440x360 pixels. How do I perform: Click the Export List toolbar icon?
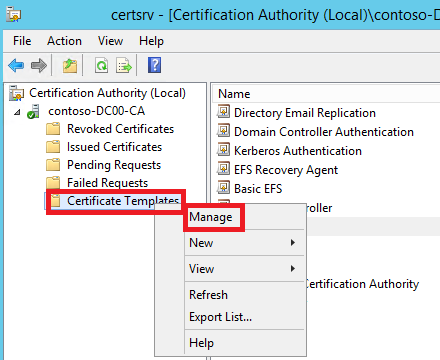coord(124,65)
